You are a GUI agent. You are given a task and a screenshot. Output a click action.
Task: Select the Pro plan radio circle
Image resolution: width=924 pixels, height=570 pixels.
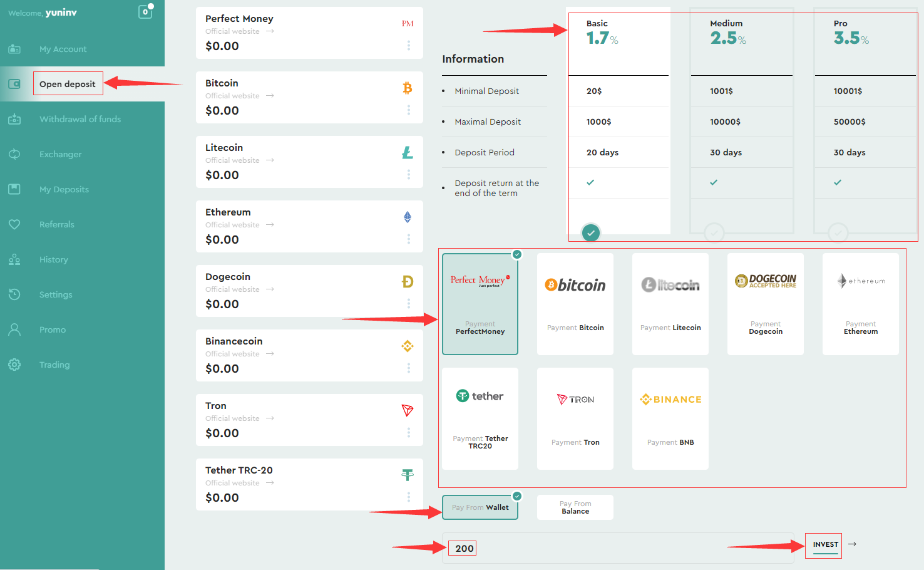[x=838, y=233]
